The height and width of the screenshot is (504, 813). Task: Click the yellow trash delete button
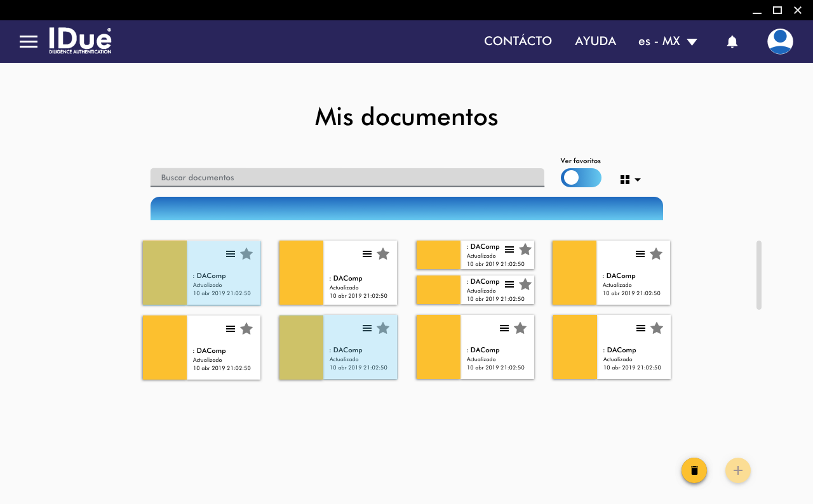pos(694,470)
